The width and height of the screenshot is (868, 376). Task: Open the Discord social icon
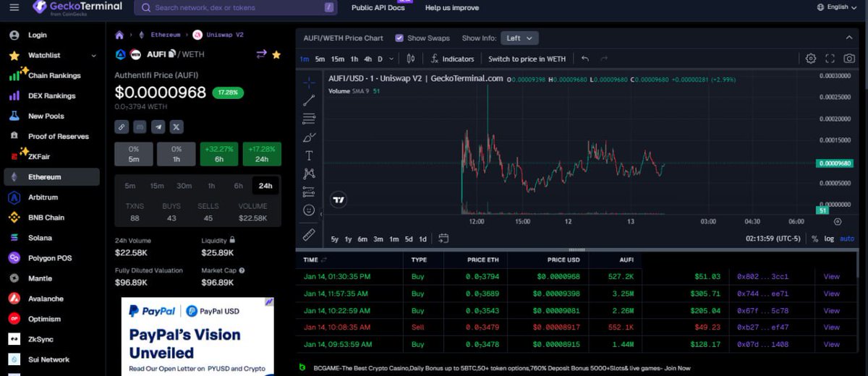pos(140,127)
